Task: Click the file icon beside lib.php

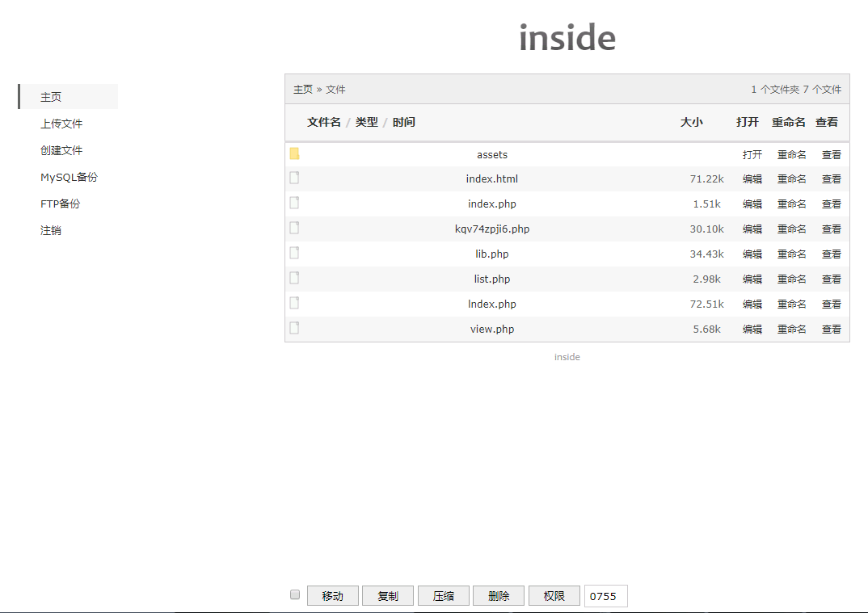Action: [x=295, y=254]
